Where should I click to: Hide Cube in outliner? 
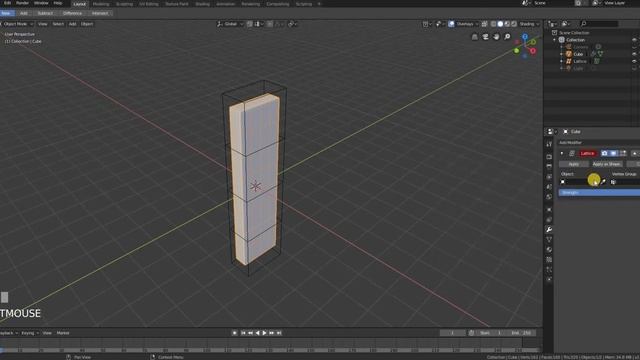tap(634, 54)
